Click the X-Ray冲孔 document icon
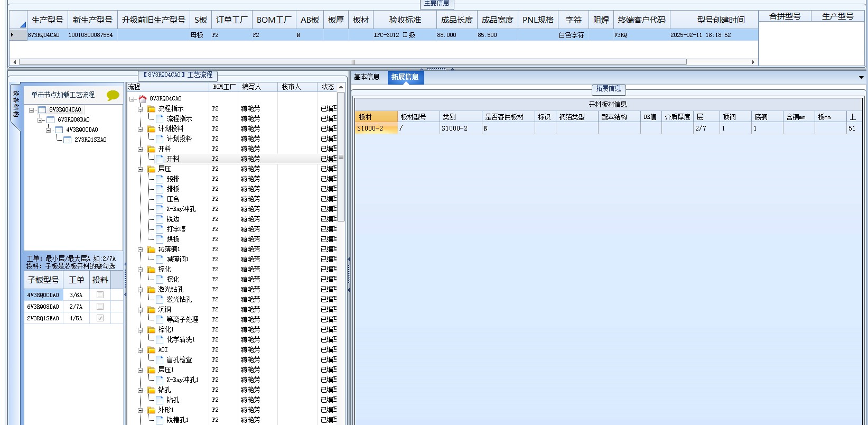Screen dimensions: 868x425 click(x=160, y=209)
